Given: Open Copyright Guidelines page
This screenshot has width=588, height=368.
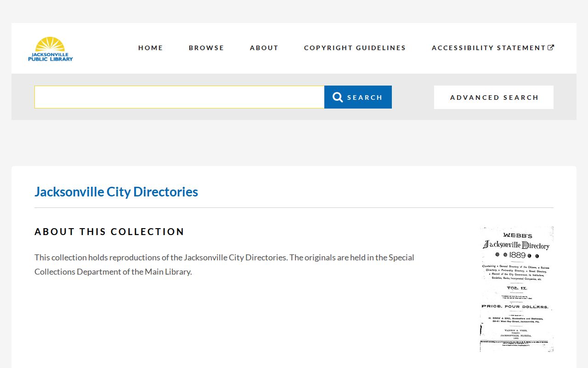Looking at the screenshot, I should pos(355,48).
